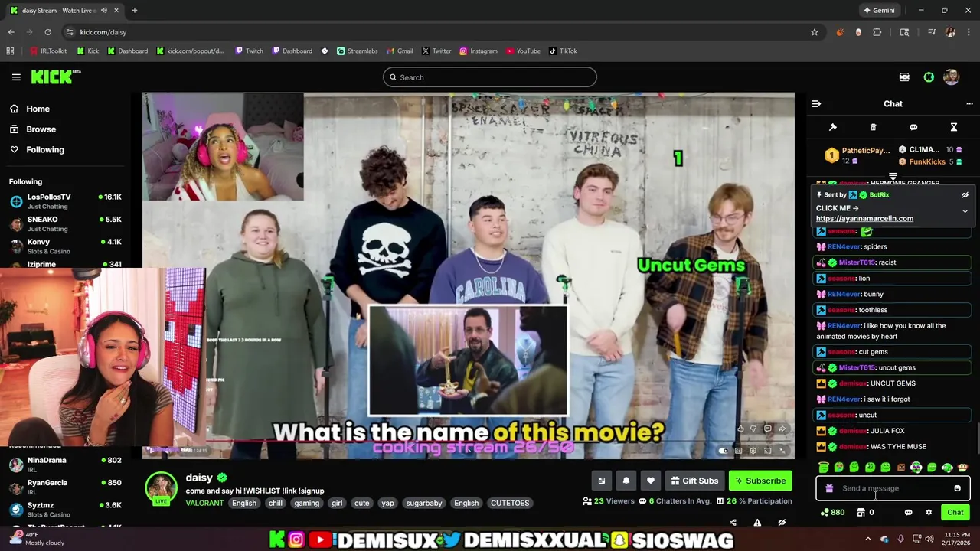Click the share icon below viewer stats
Image resolution: width=980 pixels, height=551 pixels.
click(733, 523)
